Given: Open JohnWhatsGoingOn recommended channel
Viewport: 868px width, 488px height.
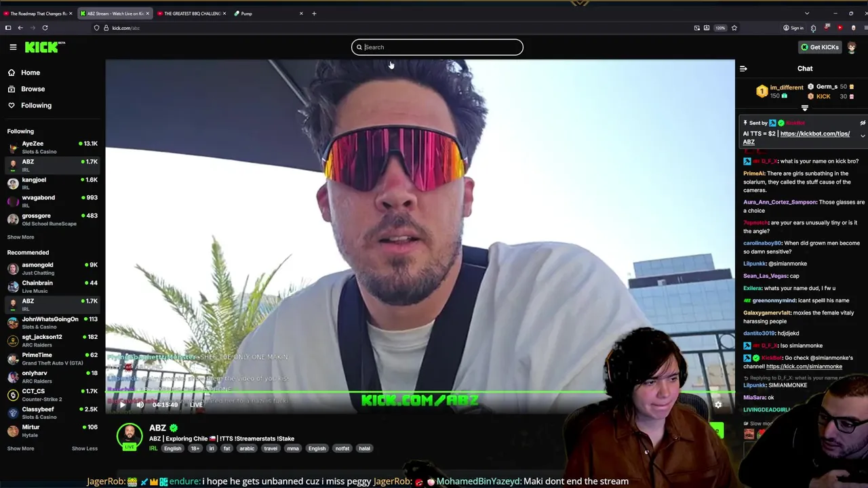Looking at the screenshot, I should (52, 323).
